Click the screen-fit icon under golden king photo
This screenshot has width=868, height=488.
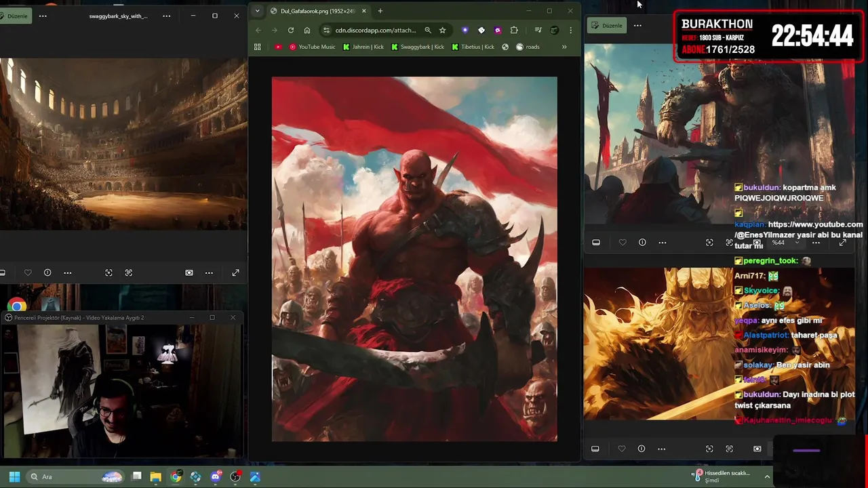pyautogui.click(x=757, y=449)
